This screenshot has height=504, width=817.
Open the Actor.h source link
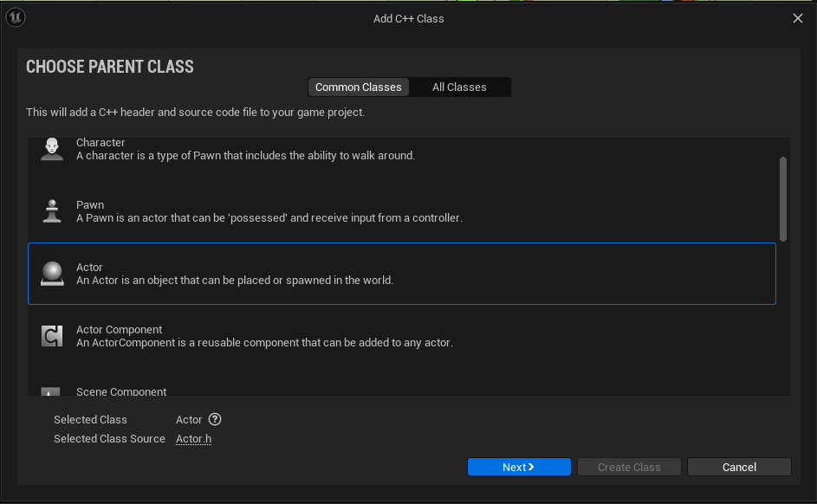[193, 439]
